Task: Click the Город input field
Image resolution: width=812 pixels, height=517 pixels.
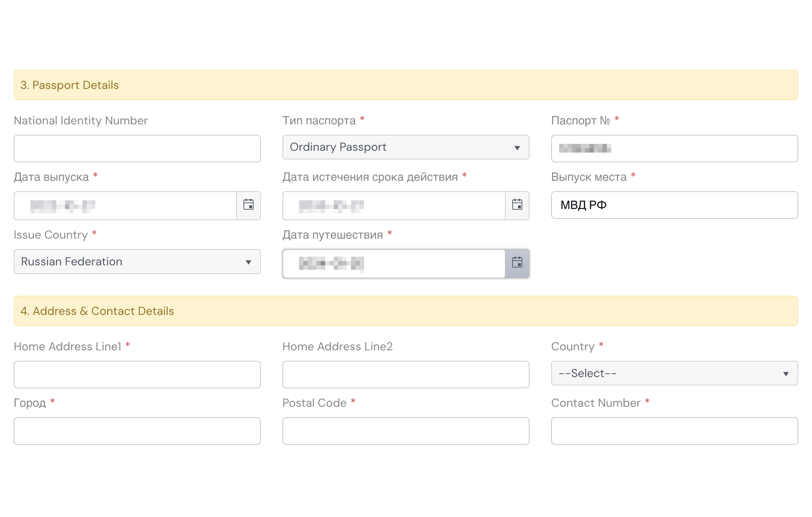Action: point(137,431)
